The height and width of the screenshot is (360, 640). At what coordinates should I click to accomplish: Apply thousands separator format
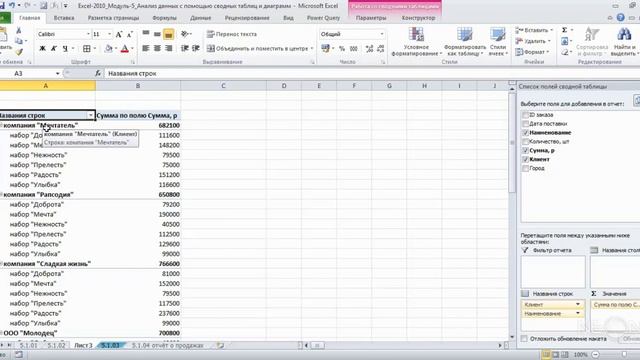[x=353, y=49]
